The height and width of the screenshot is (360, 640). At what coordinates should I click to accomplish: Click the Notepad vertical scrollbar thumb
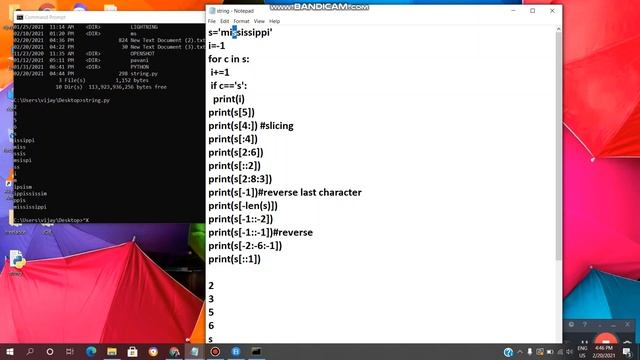coord(558,146)
